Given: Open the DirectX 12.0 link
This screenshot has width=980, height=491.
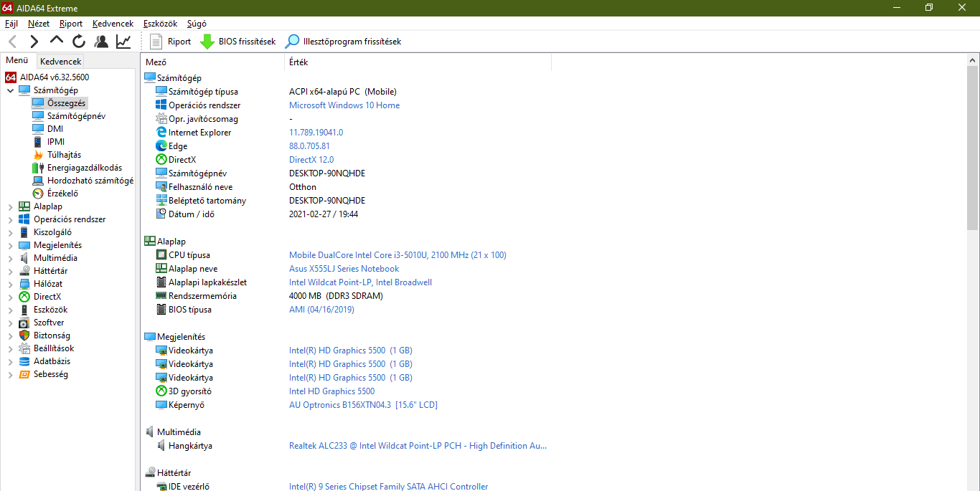Looking at the screenshot, I should click(x=311, y=160).
